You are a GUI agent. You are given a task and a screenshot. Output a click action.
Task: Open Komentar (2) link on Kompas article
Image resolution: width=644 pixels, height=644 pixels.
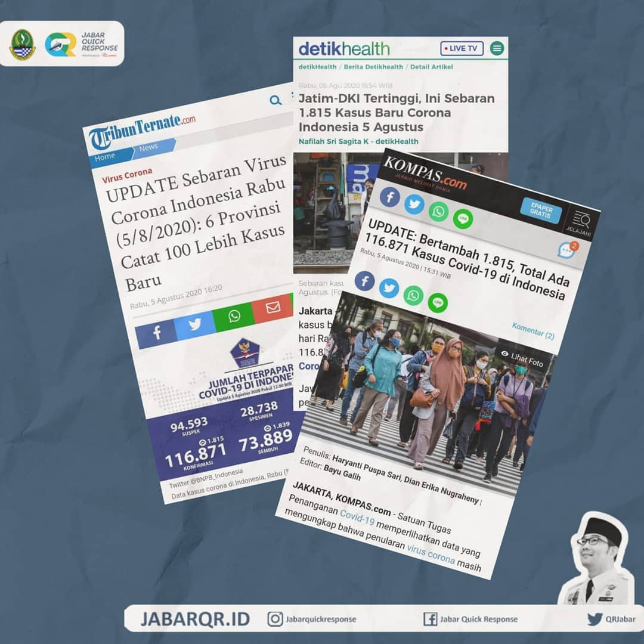point(533,331)
